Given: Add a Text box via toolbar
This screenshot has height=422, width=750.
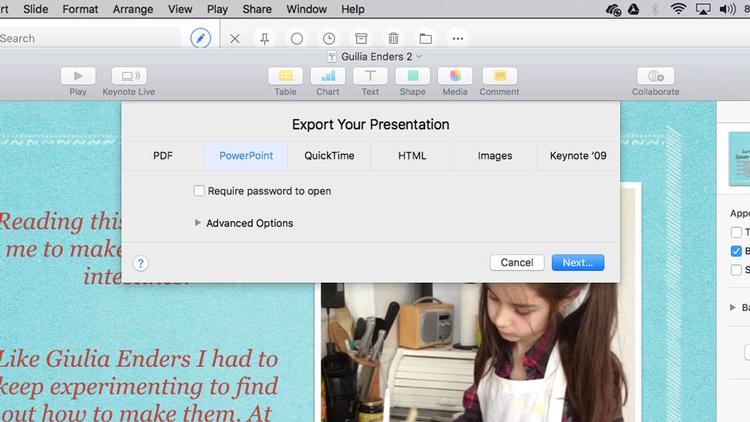Looking at the screenshot, I should click(x=370, y=76).
